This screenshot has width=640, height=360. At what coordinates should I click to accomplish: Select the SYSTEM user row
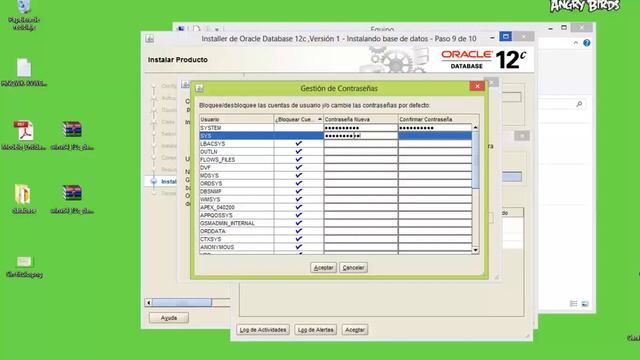pos(336,128)
